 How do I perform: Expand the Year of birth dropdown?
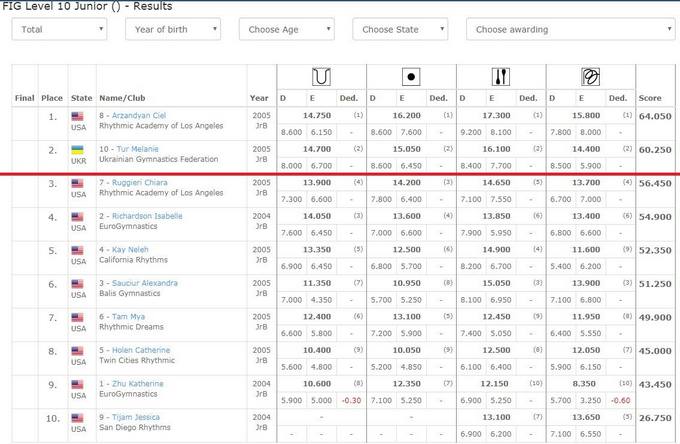(x=172, y=30)
